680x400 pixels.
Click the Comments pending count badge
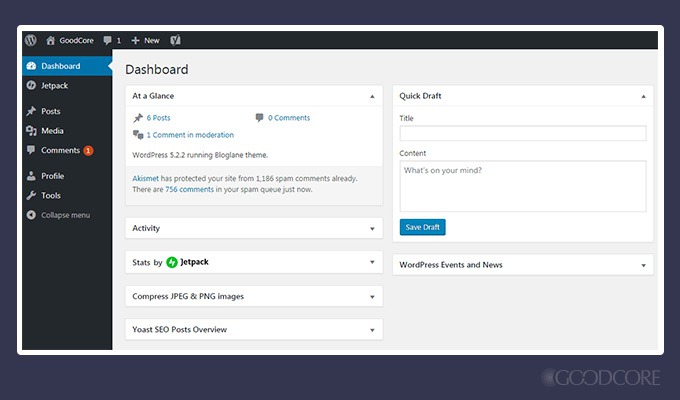(88, 151)
